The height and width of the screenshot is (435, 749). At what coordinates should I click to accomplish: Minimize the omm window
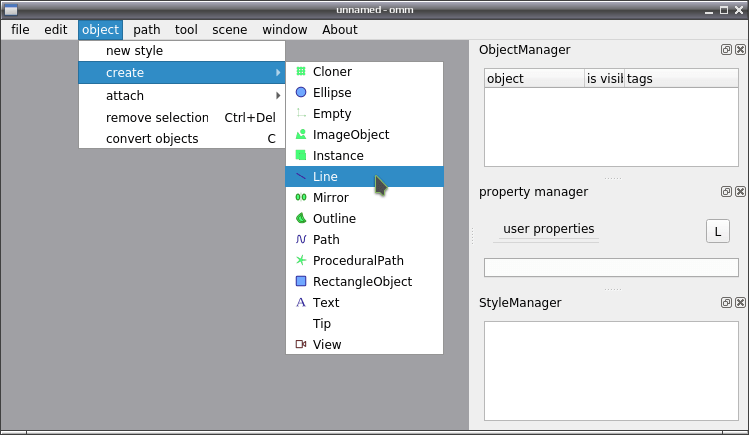[x=709, y=11]
